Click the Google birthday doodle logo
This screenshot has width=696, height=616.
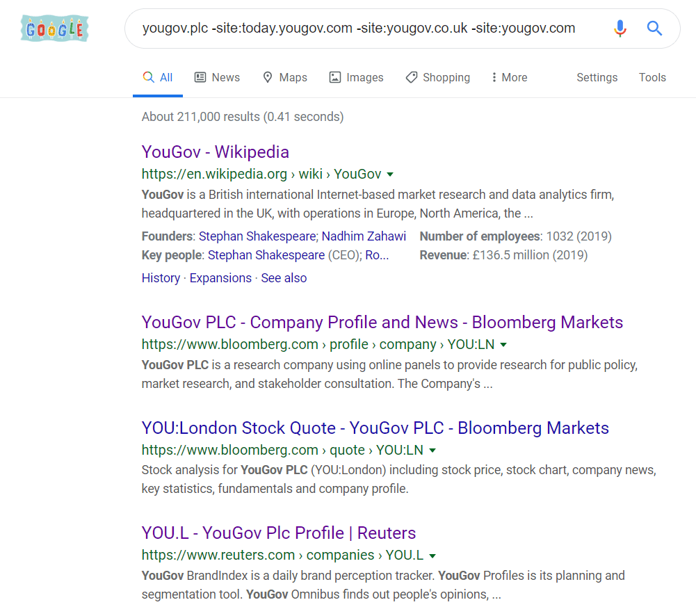55,29
